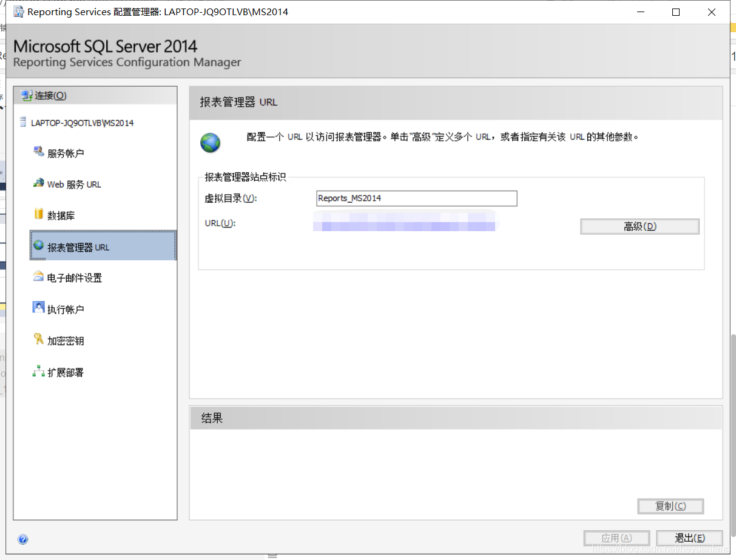Click the title bar application icon
736x560 pixels.
pos(18,12)
